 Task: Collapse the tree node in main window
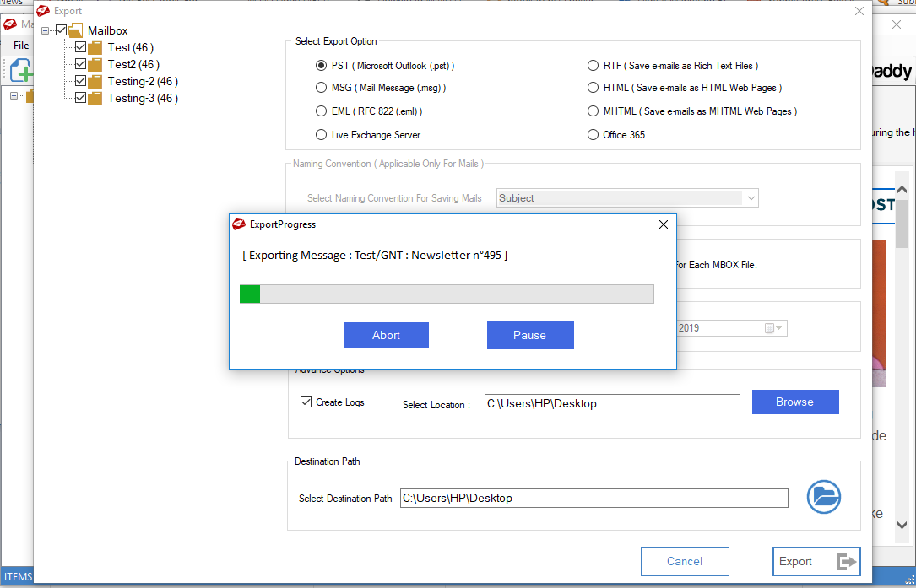14,96
